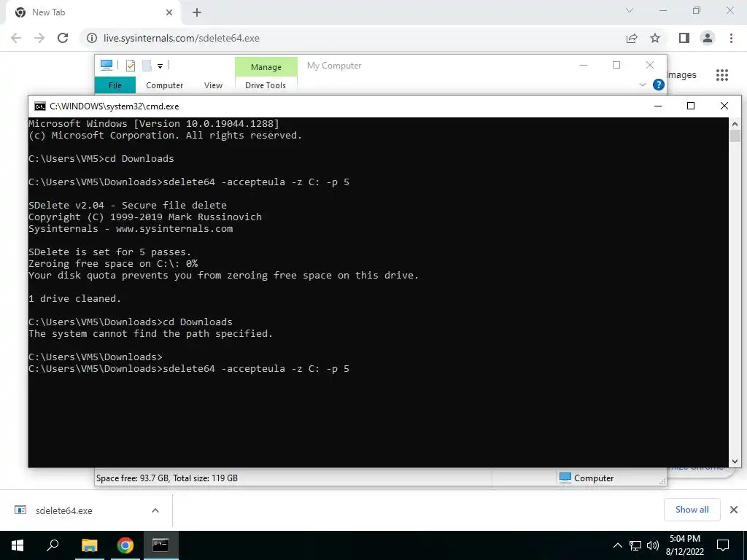Open sdelete64.exe download options chevron
This screenshot has height=560, width=747.
(x=155, y=510)
